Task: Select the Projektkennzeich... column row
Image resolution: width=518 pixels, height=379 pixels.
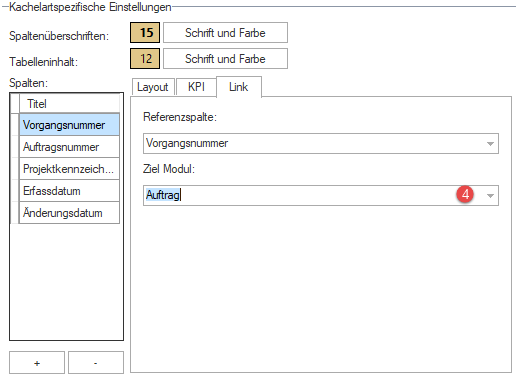Action: point(69,169)
